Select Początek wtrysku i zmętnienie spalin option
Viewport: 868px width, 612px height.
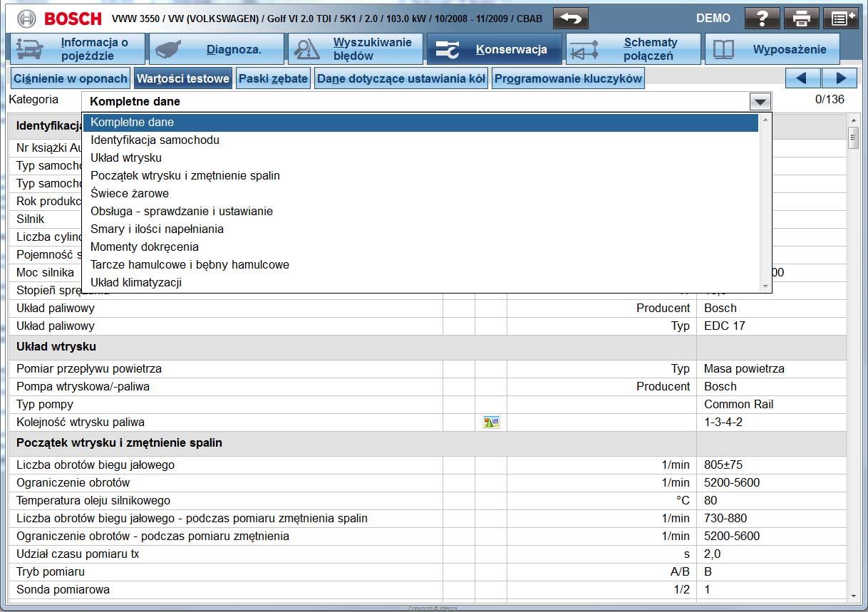click(x=420, y=176)
